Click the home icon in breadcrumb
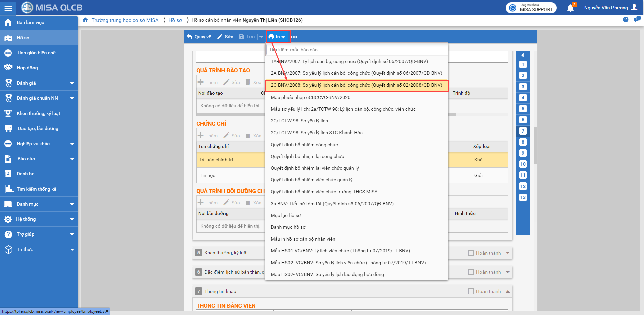This screenshot has width=644, height=315. point(85,20)
